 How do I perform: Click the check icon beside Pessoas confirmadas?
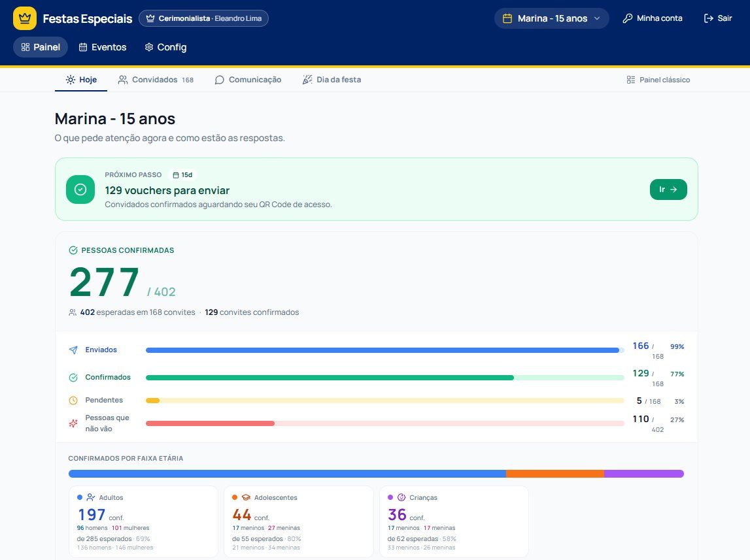[73, 250]
